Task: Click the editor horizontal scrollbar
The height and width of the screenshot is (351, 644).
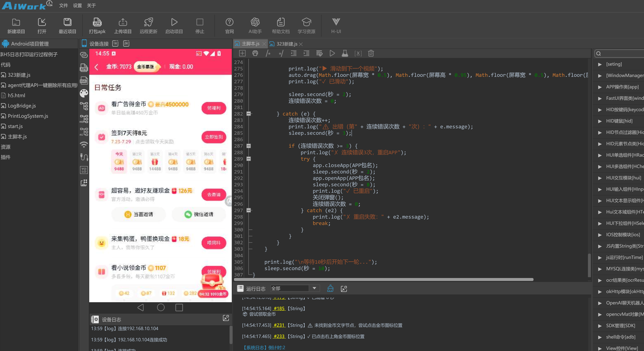Action: coord(384,279)
